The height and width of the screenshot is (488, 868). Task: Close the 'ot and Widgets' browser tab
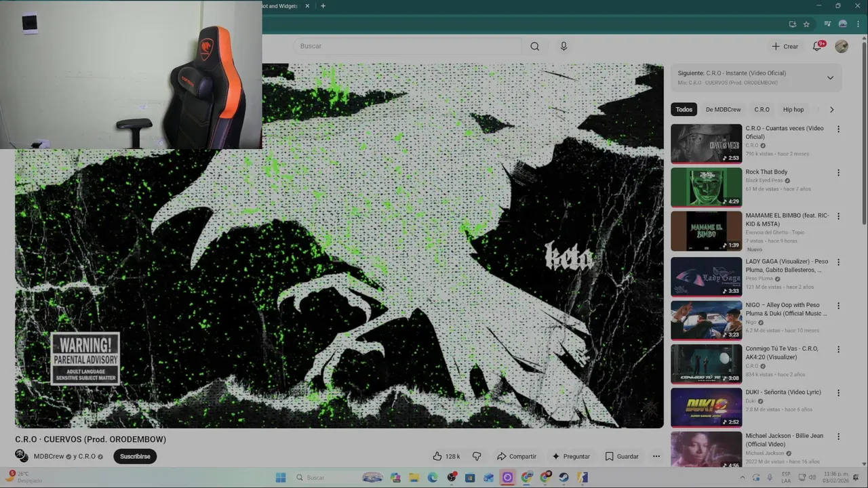coord(307,6)
